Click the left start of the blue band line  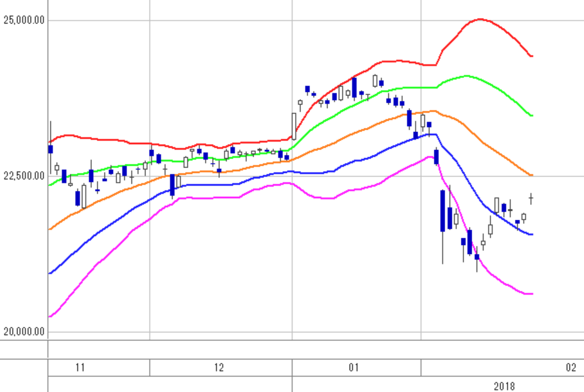[50, 274]
